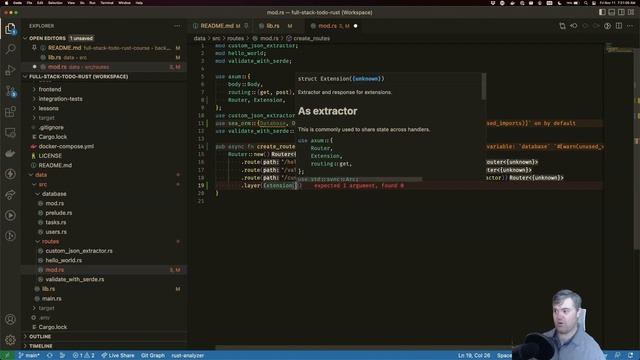Open the Search view in activity bar
Image resolution: width=640 pixels, height=360 pixels.
tap(10, 49)
